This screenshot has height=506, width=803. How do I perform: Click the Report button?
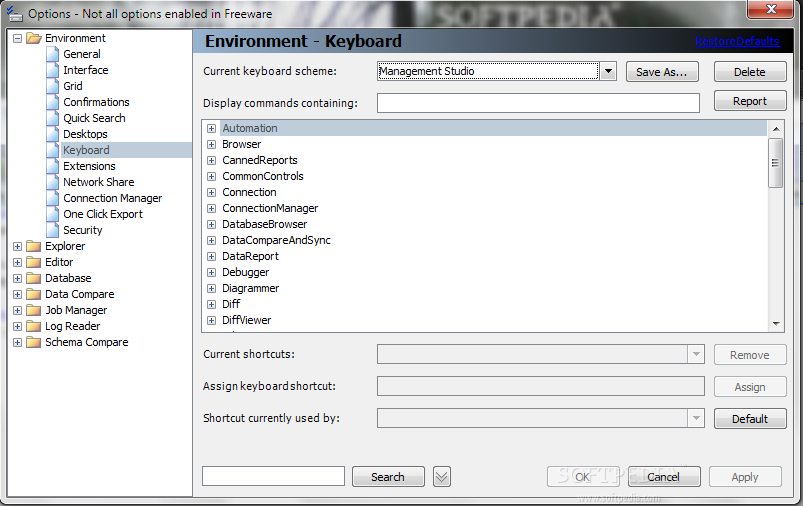click(x=750, y=101)
